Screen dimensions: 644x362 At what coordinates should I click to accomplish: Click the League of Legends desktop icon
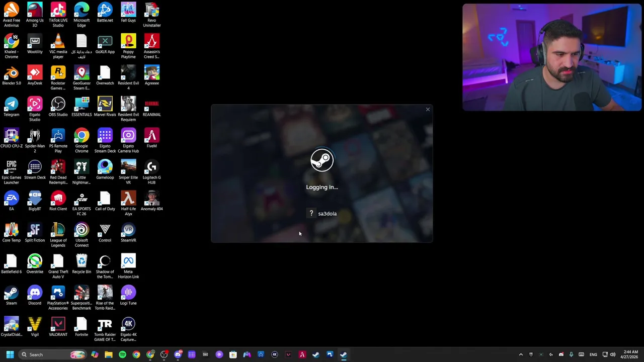click(58, 235)
